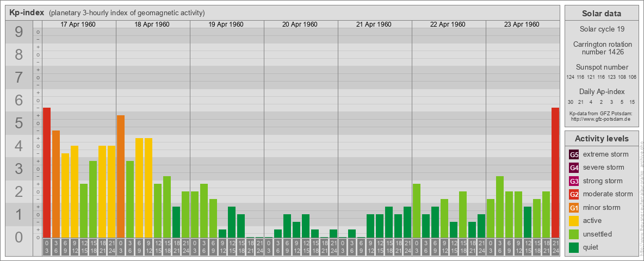
Task: Select the 23 Apr 1960 date header
Action: click(x=522, y=24)
